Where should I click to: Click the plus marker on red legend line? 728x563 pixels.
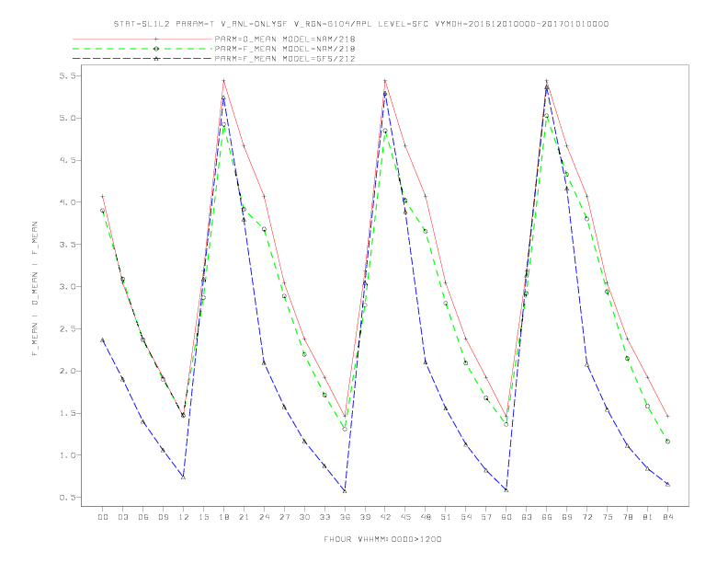coord(156,39)
